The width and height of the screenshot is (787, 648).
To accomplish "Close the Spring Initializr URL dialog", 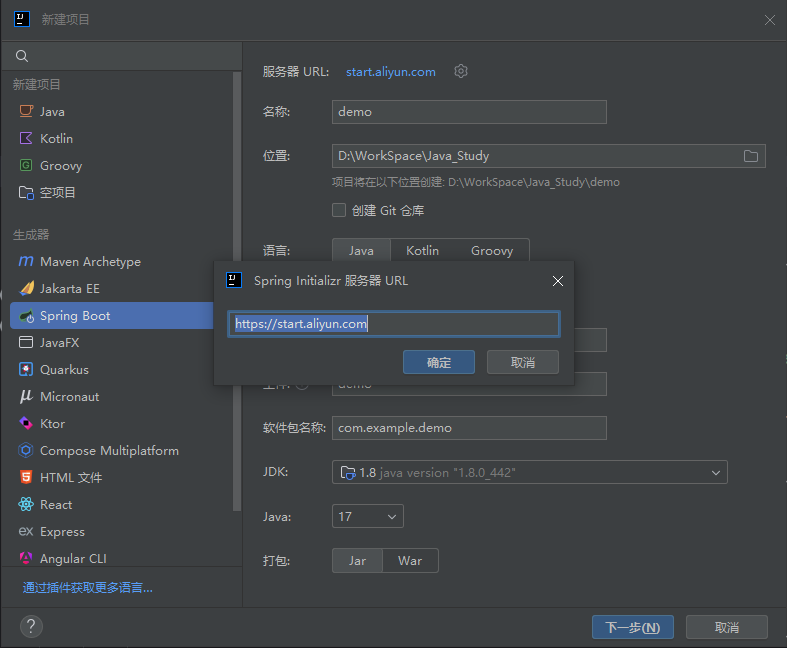I will (558, 281).
